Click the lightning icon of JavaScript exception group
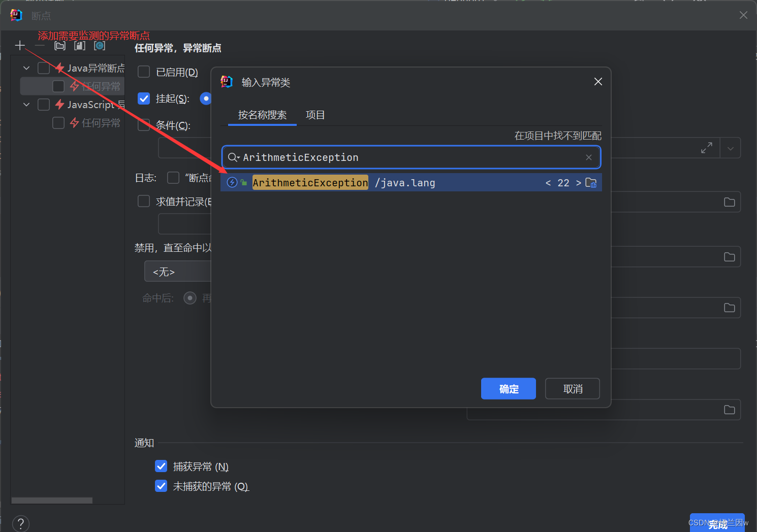The image size is (757, 532). [60, 105]
